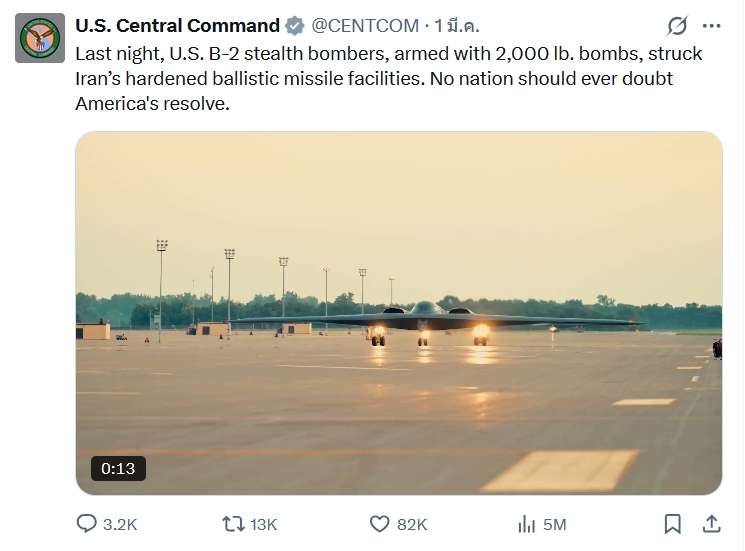
Task: Click the Grok explain icon
Action: [677, 26]
